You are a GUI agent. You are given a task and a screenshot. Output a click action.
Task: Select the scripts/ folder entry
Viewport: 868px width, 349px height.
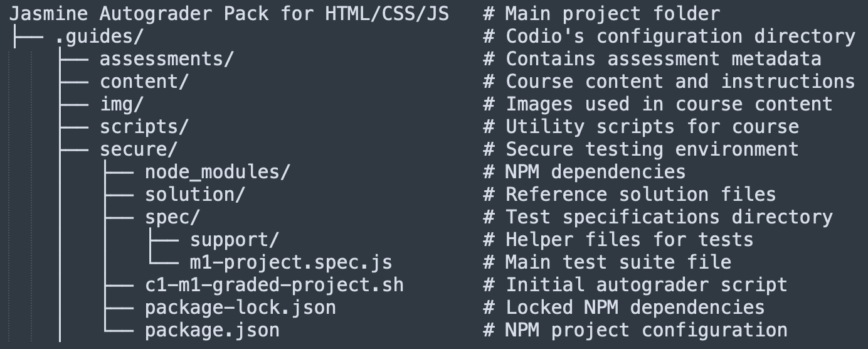[x=144, y=127]
